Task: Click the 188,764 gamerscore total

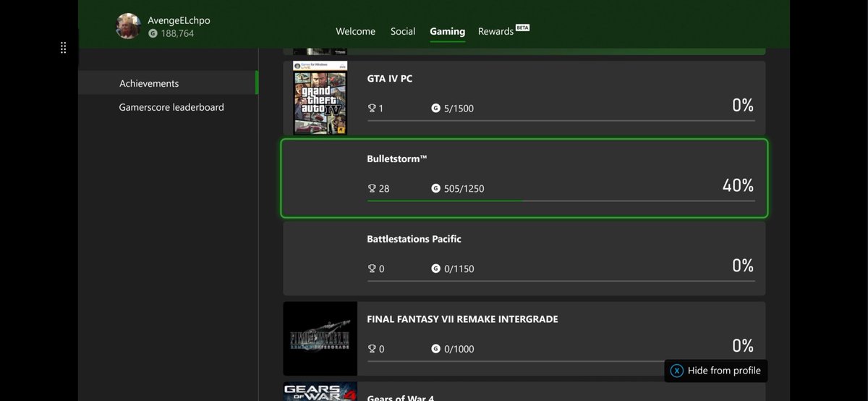Action: pos(177,33)
